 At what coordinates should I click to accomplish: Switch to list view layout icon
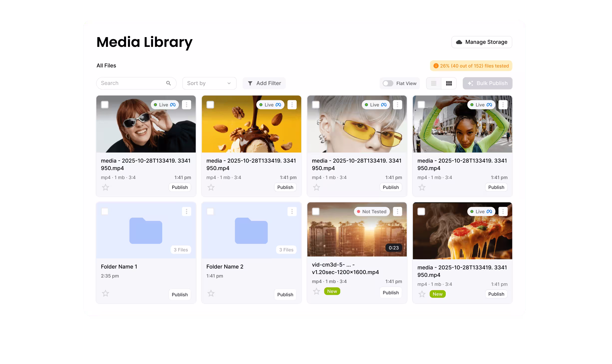tap(434, 83)
